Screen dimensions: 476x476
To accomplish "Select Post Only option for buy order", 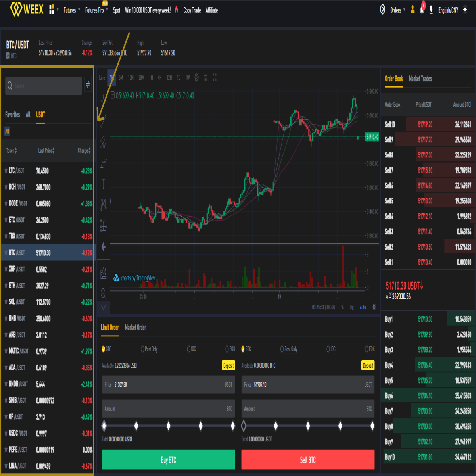I will click(149, 349).
